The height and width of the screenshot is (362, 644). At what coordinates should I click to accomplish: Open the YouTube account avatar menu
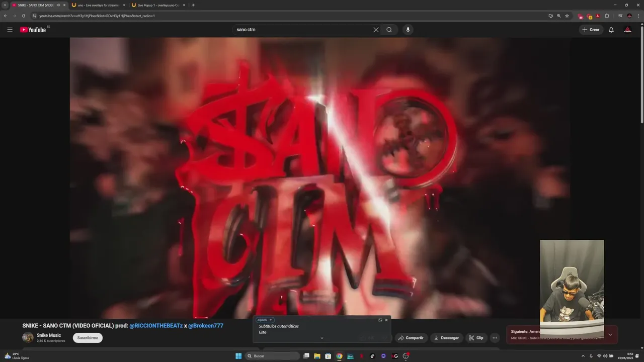pyautogui.click(x=627, y=30)
